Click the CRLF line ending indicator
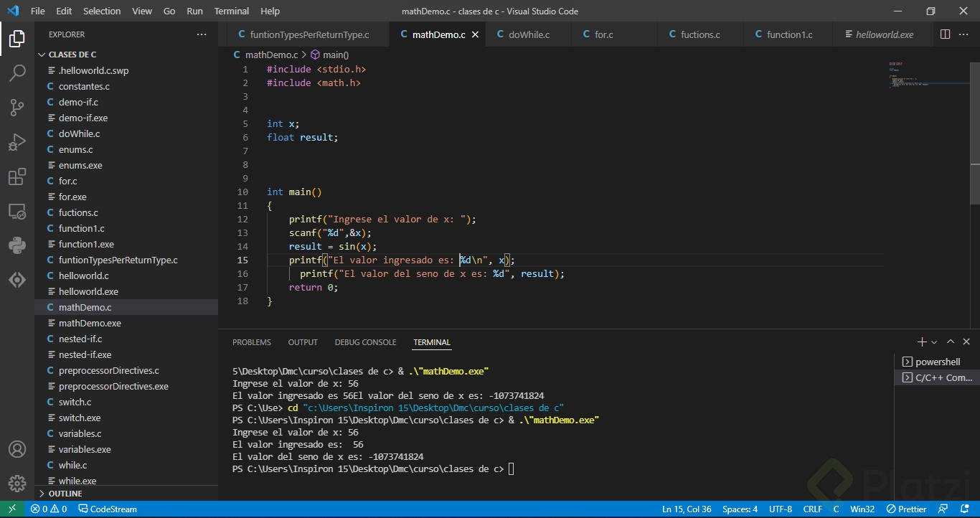This screenshot has height=518, width=980. click(x=813, y=509)
